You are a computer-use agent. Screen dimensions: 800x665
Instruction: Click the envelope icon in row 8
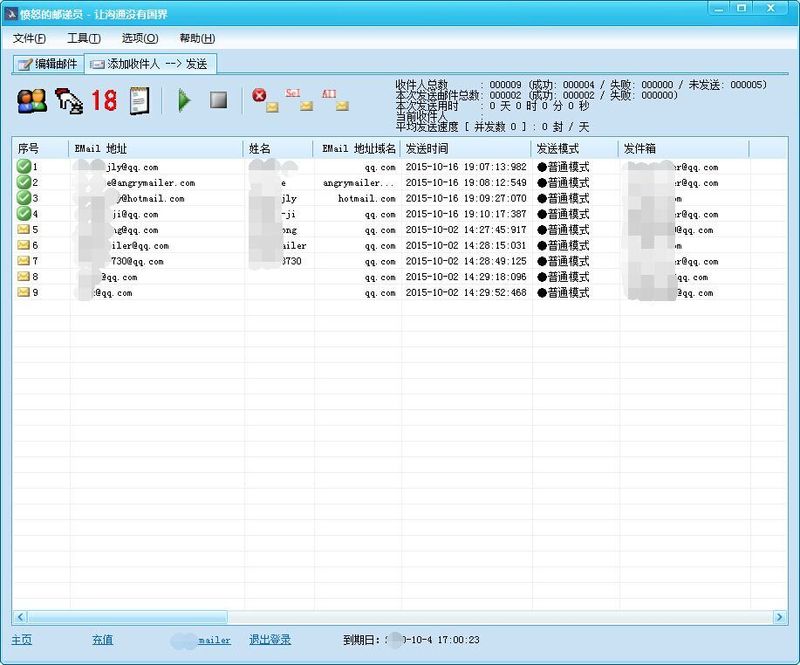[23, 277]
